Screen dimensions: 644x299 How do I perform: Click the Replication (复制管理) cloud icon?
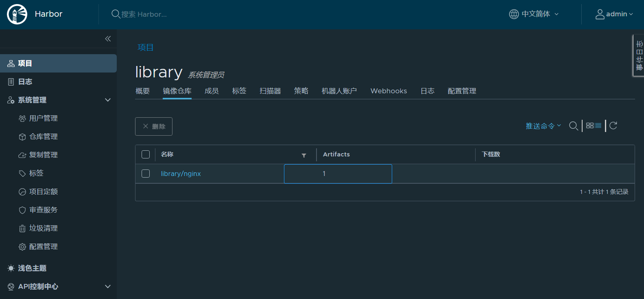tap(22, 155)
